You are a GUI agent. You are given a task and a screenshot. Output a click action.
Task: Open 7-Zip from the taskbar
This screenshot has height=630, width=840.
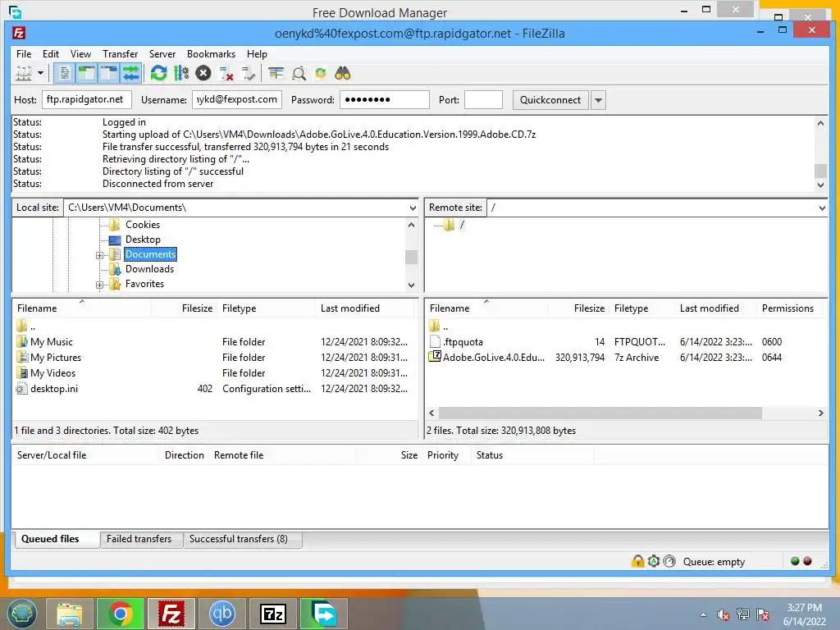tap(272, 614)
